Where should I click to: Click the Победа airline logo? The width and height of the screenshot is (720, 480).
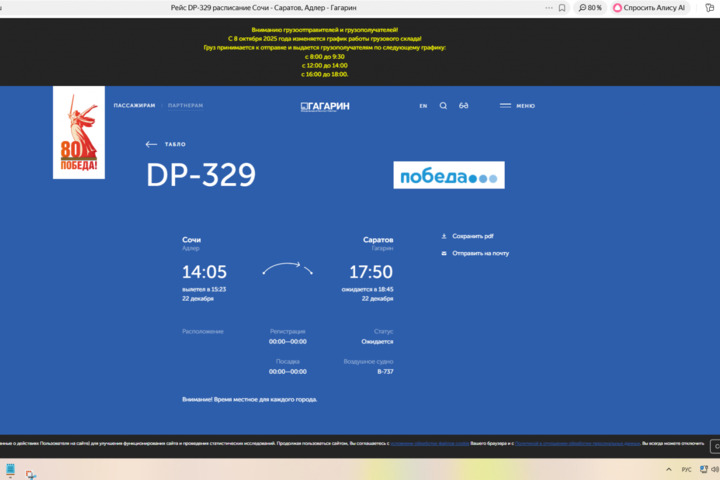click(x=449, y=176)
